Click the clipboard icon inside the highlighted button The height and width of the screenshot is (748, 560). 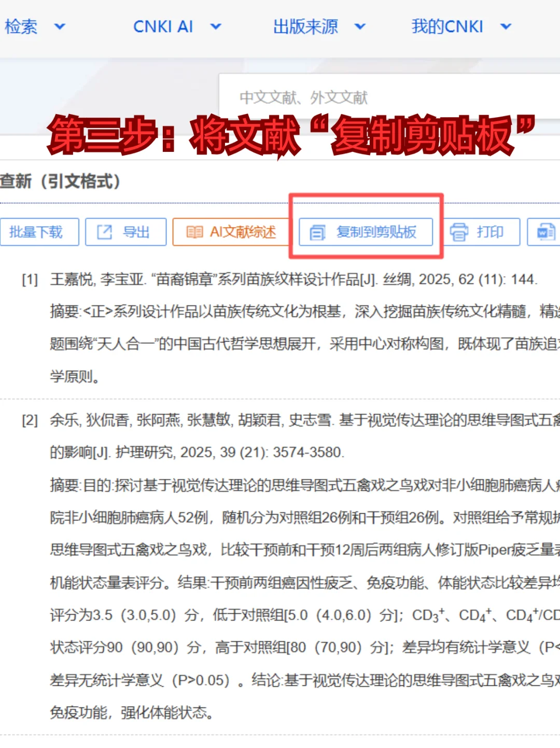(x=318, y=232)
